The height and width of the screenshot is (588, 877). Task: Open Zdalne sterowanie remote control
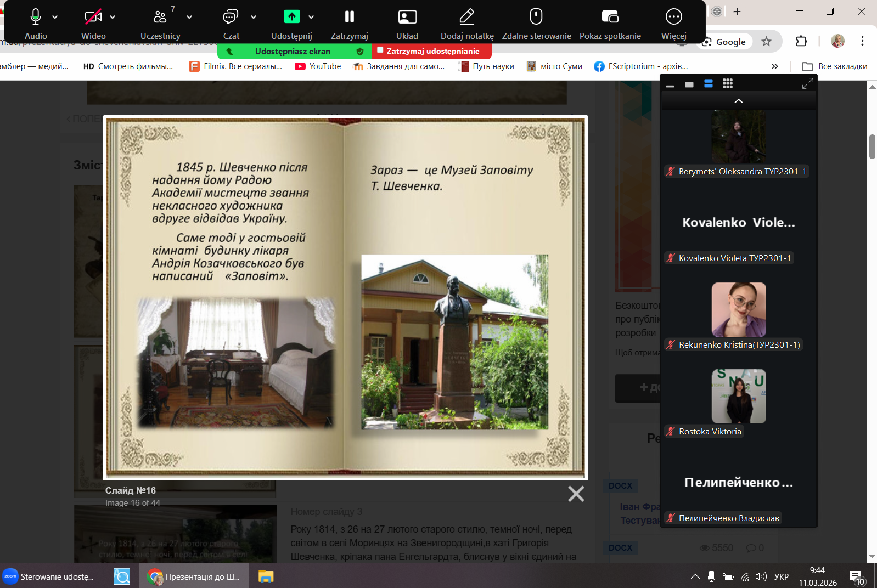536,18
